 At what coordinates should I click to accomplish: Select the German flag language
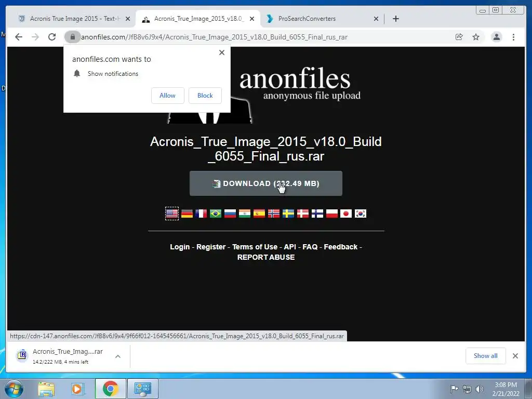click(187, 214)
